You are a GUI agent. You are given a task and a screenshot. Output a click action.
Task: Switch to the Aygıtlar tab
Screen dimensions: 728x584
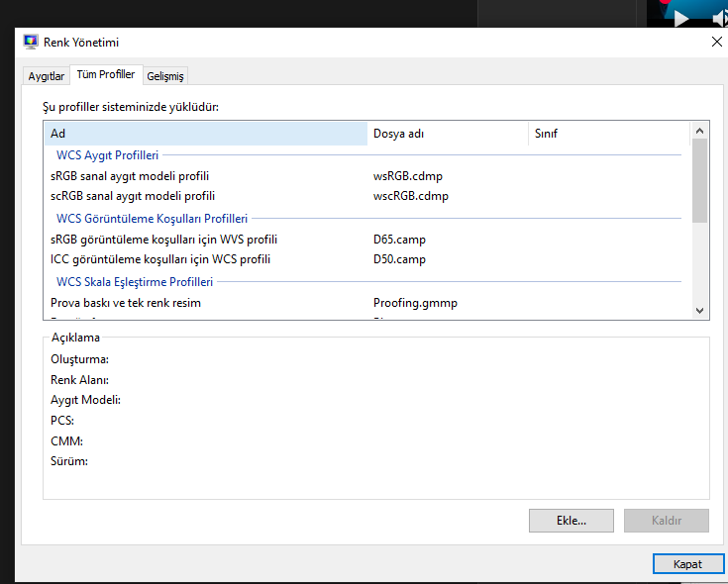tap(47, 76)
